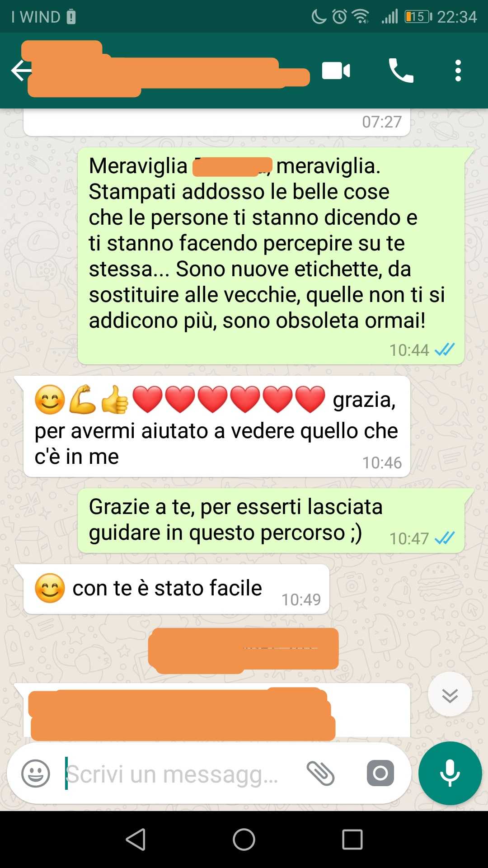Image resolution: width=488 pixels, height=868 pixels.
Task: Open recent apps with the square button
Action: pos(352,840)
